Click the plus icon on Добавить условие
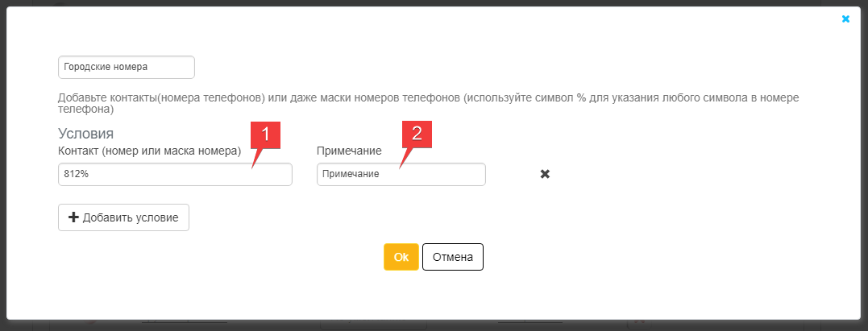Viewport: 868px width, 331px height. tap(73, 217)
